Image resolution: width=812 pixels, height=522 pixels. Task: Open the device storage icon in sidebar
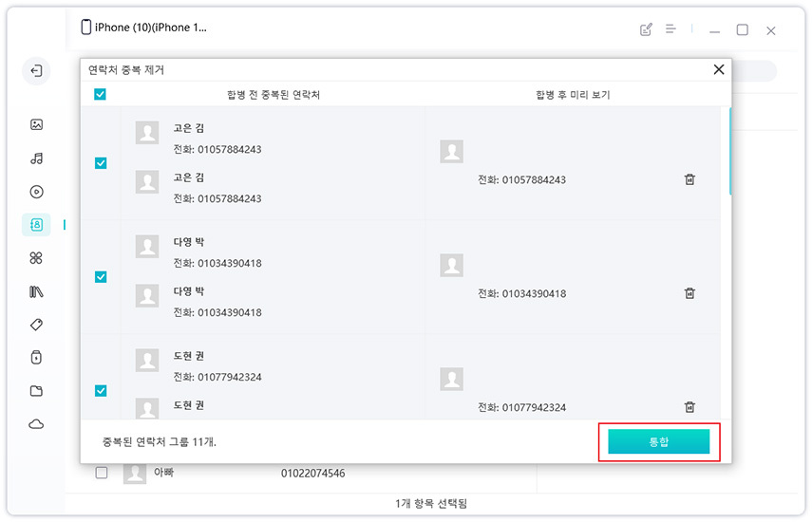(36, 358)
